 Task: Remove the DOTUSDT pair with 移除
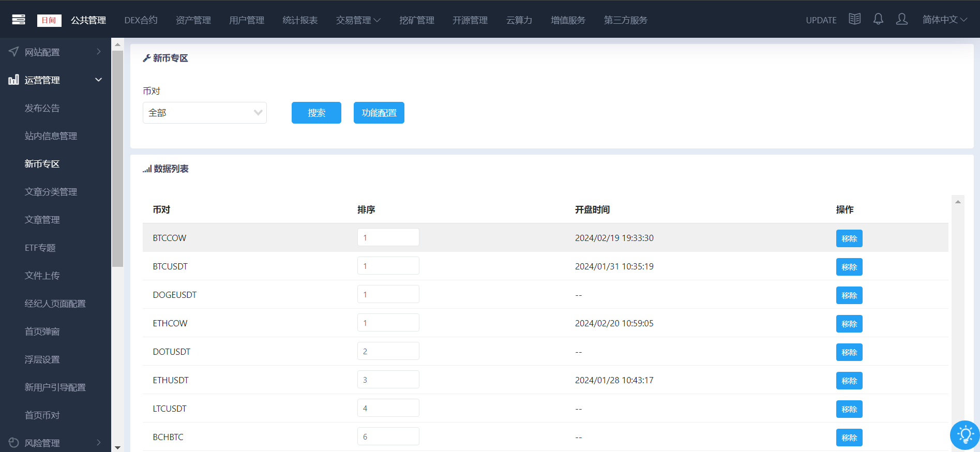point(849,352)
